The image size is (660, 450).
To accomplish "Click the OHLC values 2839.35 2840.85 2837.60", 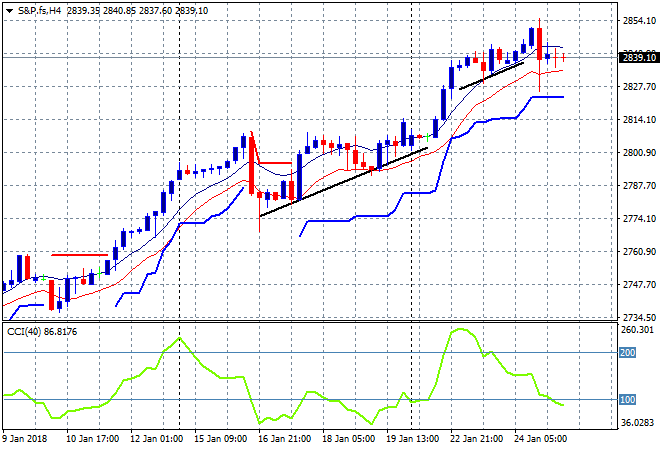I will 120,11.
